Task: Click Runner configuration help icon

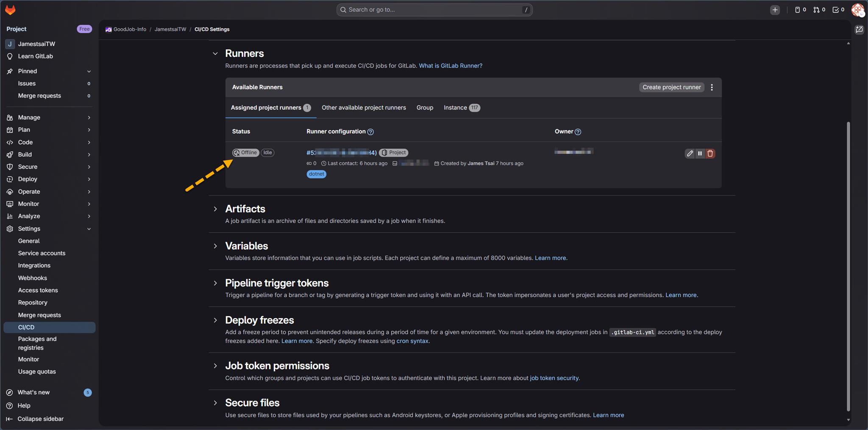Action: tap(370, 132)
